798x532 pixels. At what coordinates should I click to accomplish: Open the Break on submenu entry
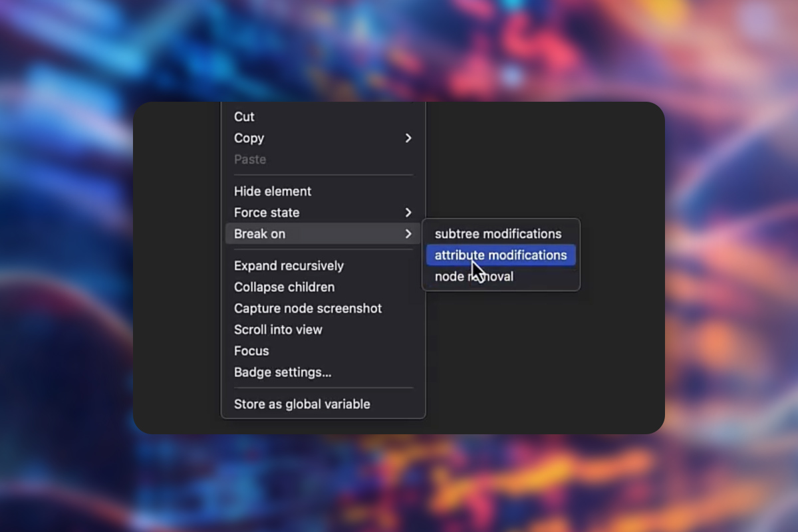(x=323, y=233)
